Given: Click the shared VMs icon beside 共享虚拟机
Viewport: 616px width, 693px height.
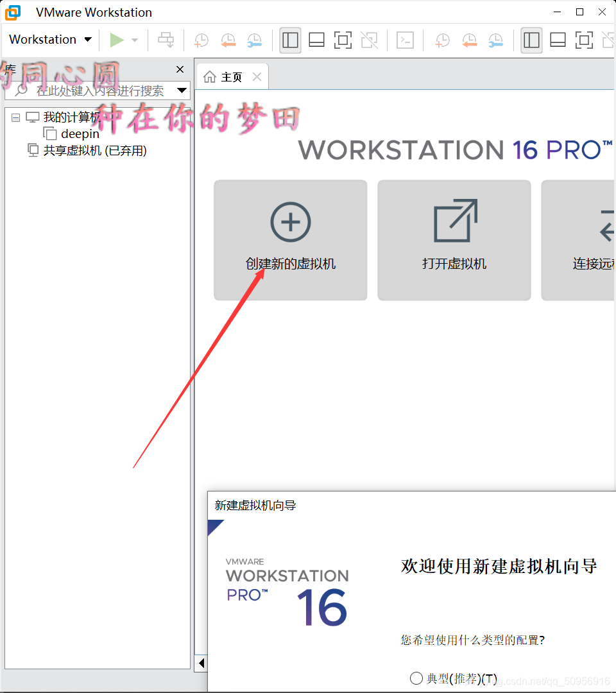Looking at the screenshot, I should pos(33,150).
